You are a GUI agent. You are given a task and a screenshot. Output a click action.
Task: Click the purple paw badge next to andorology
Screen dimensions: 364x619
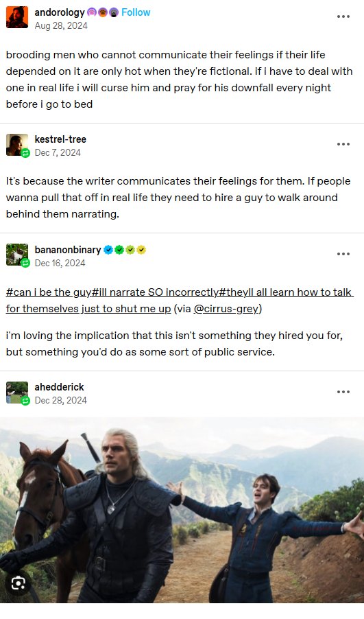[x=91, y=12]
